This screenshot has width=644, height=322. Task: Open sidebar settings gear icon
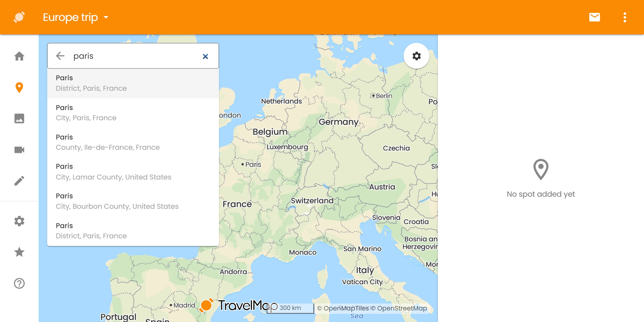[19, 221]
